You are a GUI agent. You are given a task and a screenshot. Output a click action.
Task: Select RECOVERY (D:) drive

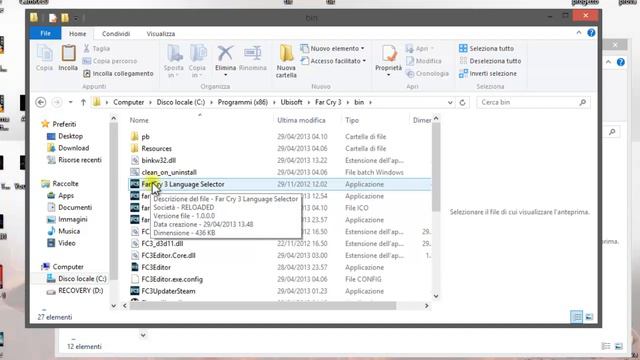coord(75,291)
